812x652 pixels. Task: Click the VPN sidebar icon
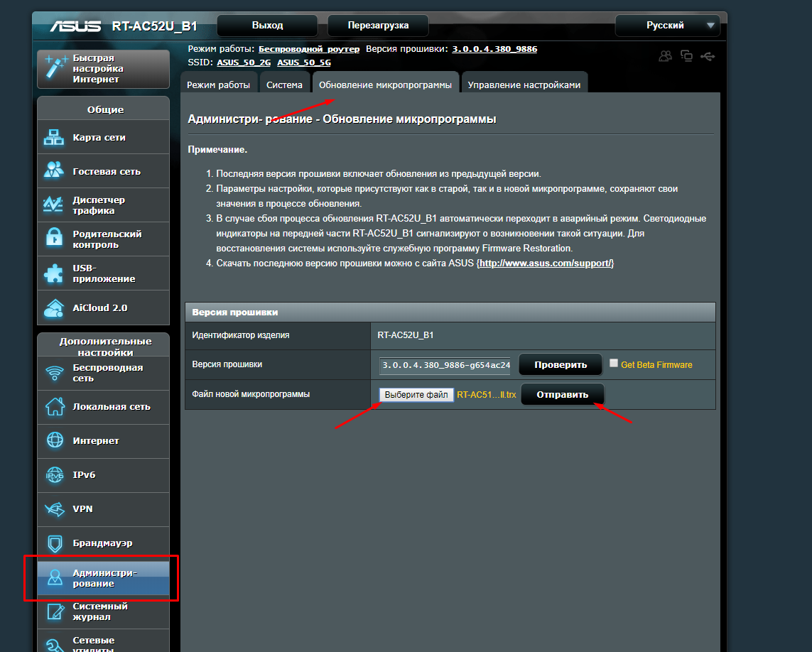pyautogui.click(x=54, y=509)
